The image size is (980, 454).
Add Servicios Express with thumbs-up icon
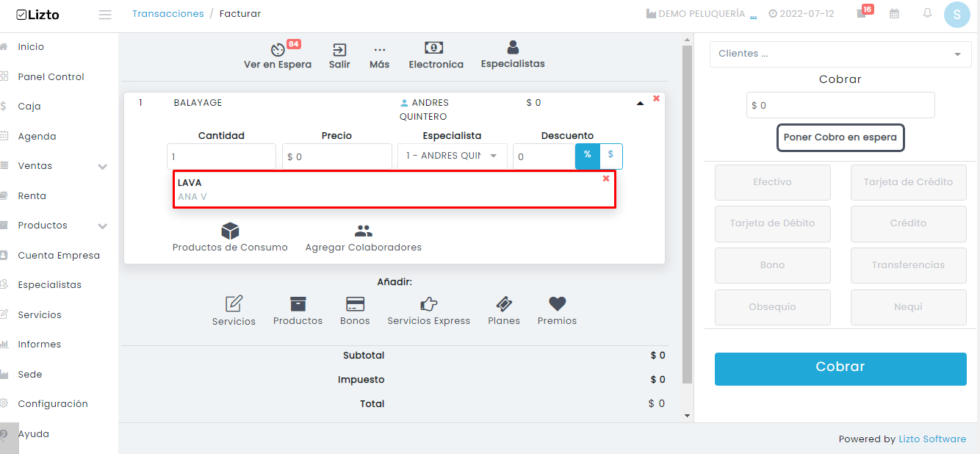429,303
